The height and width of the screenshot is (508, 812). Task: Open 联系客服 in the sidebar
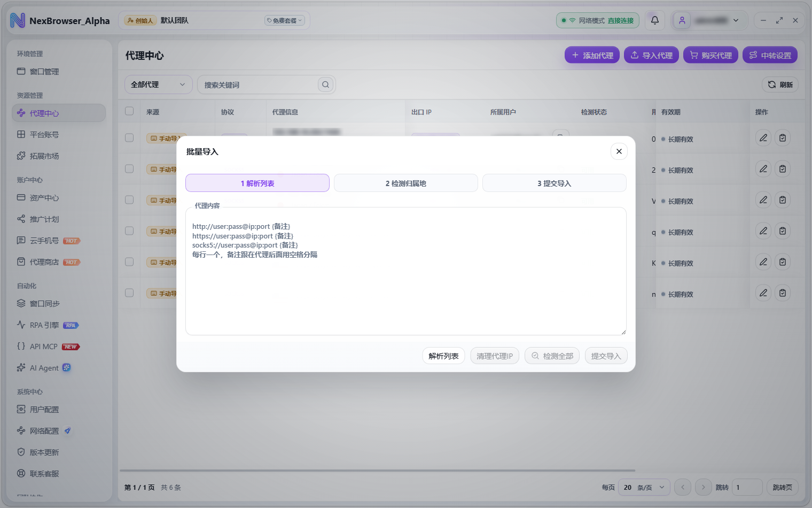(59, 474)
